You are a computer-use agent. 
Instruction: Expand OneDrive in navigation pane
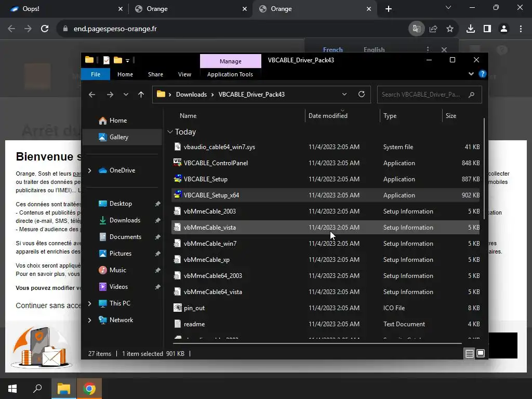point(89,170)
